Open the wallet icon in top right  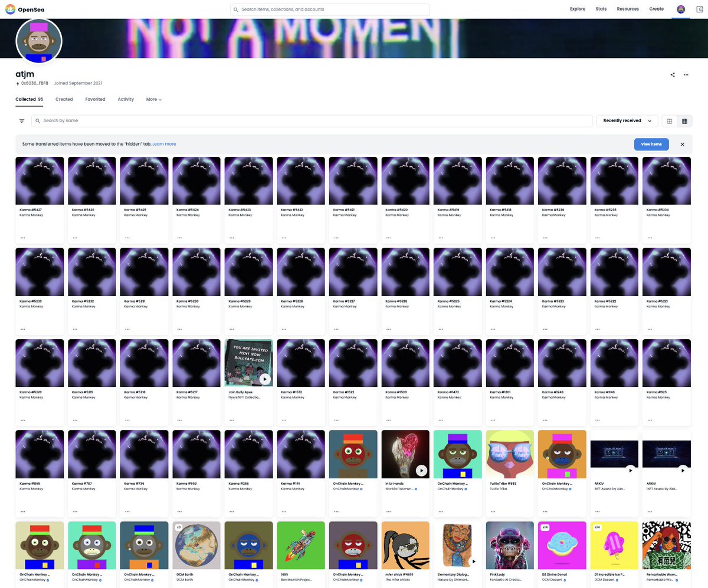tap(700, 9)
